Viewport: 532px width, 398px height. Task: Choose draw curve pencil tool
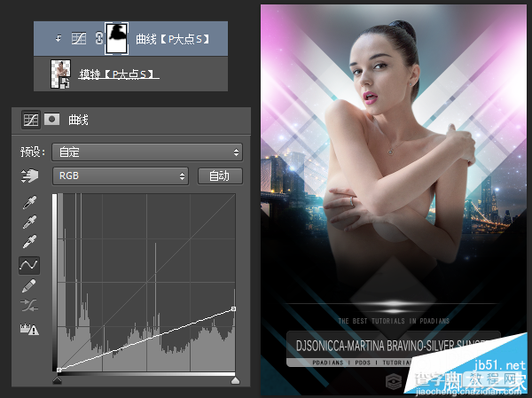(x=29, y=285)
